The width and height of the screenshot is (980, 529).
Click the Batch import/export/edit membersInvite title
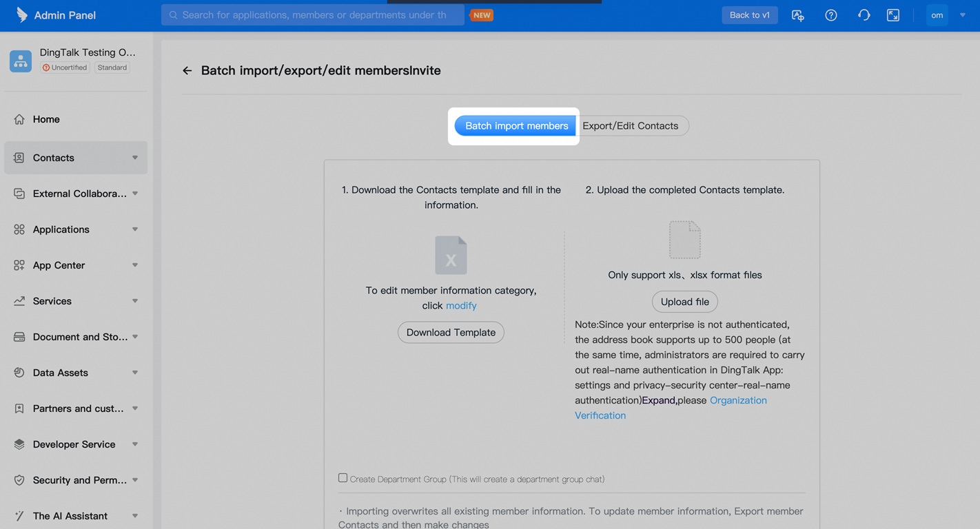click(321, 70)
